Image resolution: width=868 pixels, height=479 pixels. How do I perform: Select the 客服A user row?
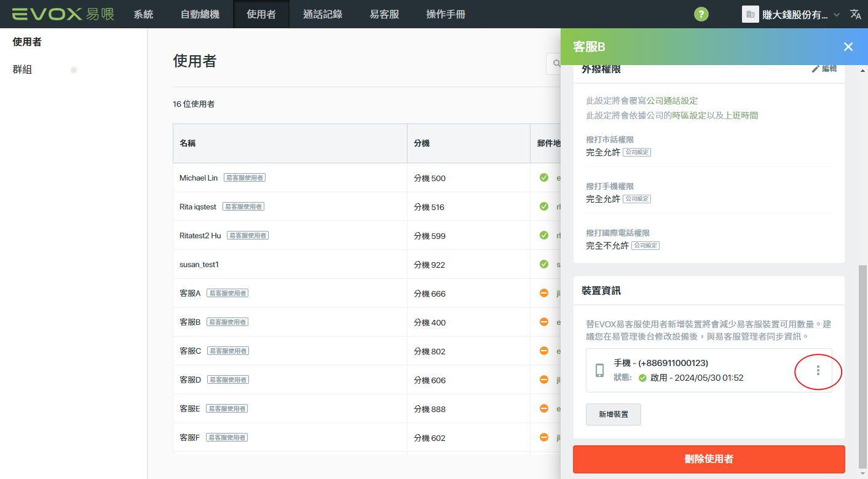click(x=367, y=293)
